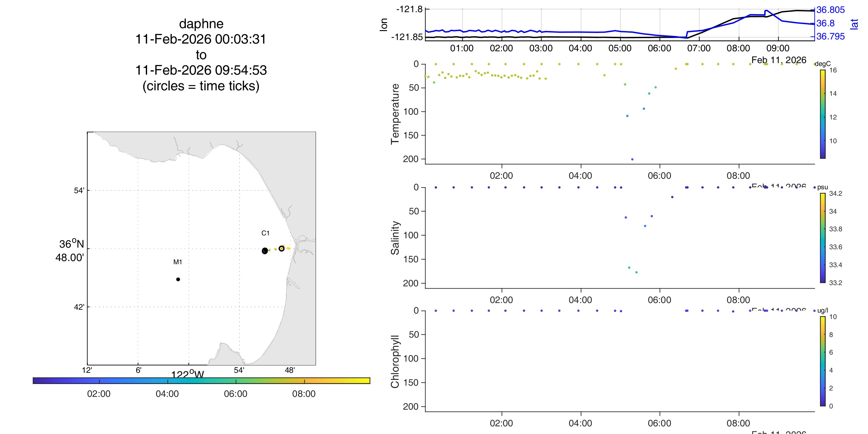Viewport: 868px width, 434px height.
Task: Click the teal salinity point near 175 m
Action: tap(636, 272)
